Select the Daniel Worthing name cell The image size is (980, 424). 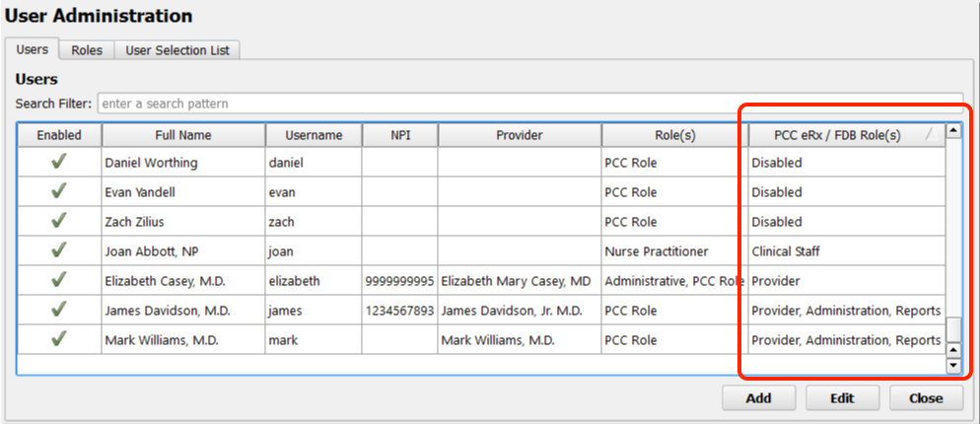(183, 163)
